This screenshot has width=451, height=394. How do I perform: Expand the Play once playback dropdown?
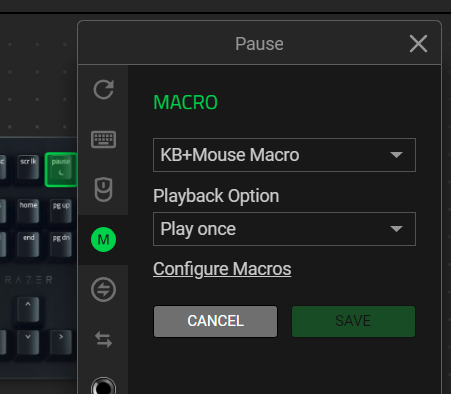click(284, 229)
